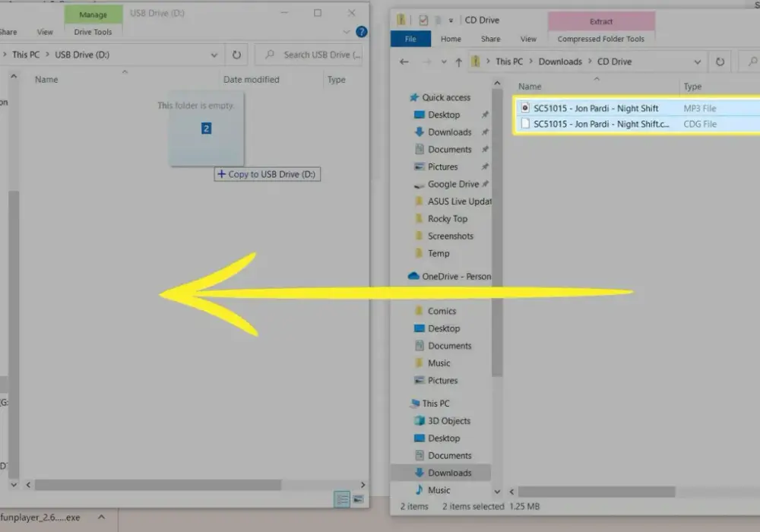Screen dimensions: 760x532
Task: Open Music under This PC
Action: coord(439,490)
